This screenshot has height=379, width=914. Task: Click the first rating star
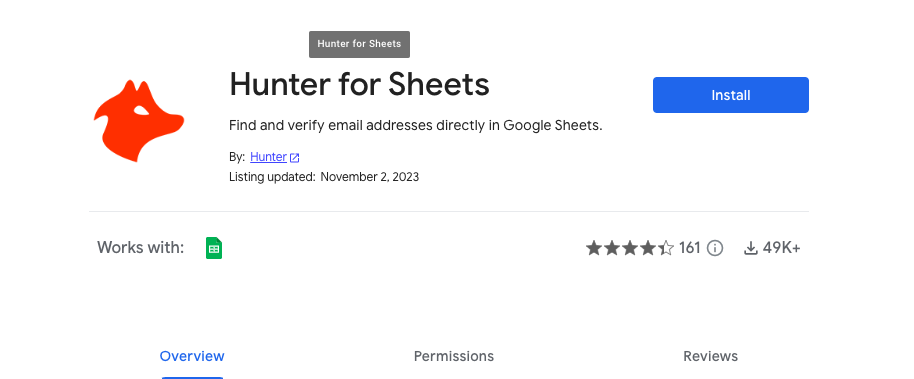pyautogui.click(x=593, y=248)
